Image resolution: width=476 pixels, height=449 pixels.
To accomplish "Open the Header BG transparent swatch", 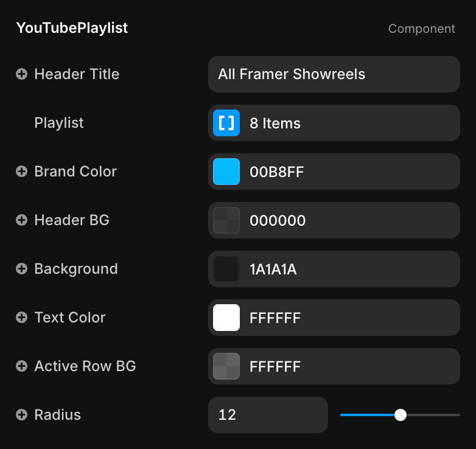I will coord(226,220).
